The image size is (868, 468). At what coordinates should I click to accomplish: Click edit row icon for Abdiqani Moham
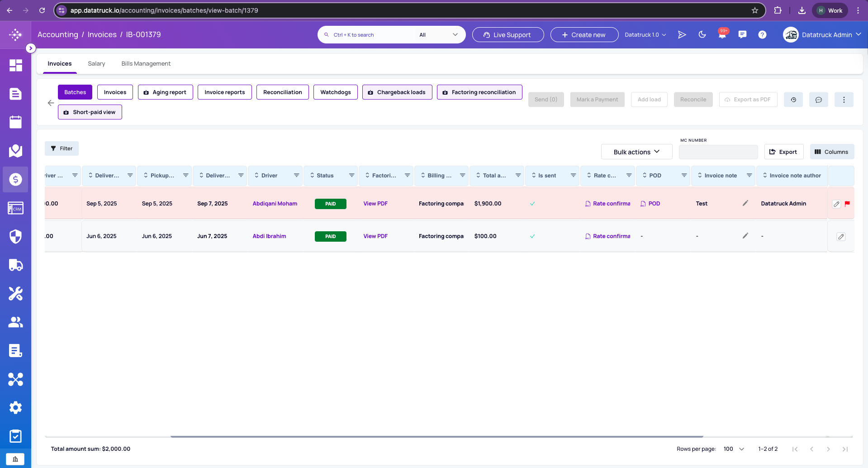pos(837,204)
